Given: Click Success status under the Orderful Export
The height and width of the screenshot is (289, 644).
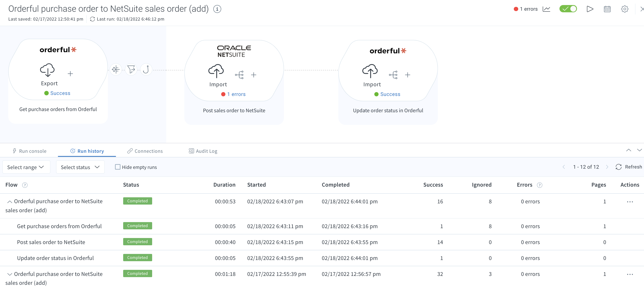Looking at the screenshot, I should [60, 93].
